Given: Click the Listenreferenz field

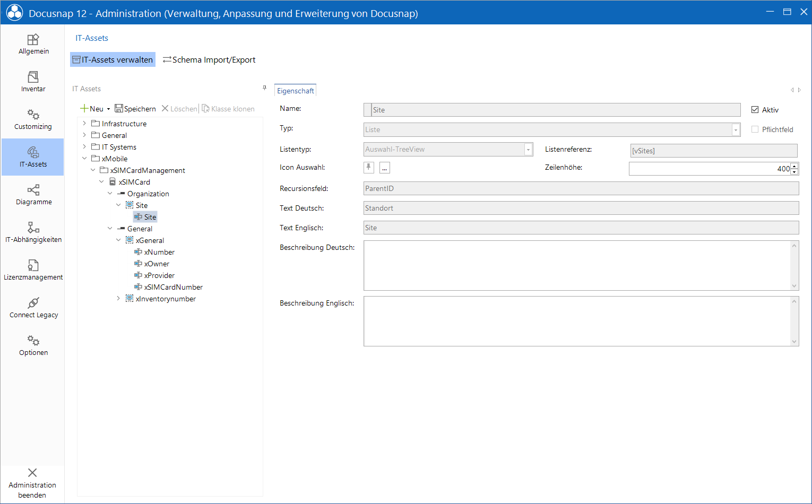Looking at the screenshot, I should [714, 151].
